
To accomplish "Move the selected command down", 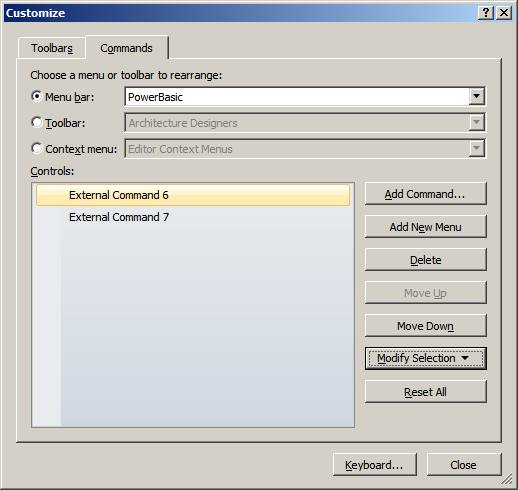I will pyautogui.click(x=426, y=326).
